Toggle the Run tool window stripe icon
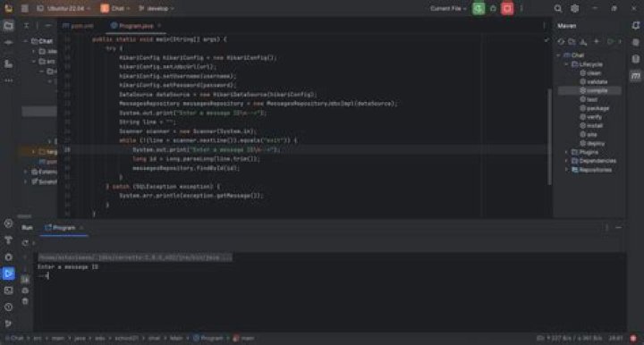Screen dimensions: 644x345 pos(8,273)
